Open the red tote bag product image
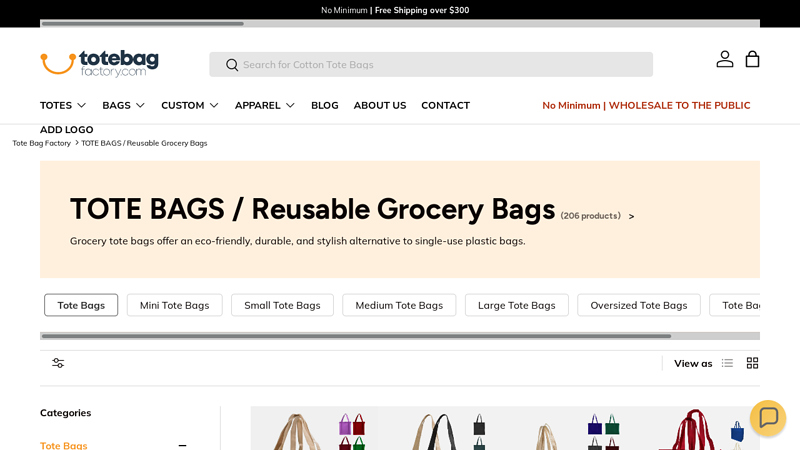The image size is (800, 450). click(x=696, y=428)
